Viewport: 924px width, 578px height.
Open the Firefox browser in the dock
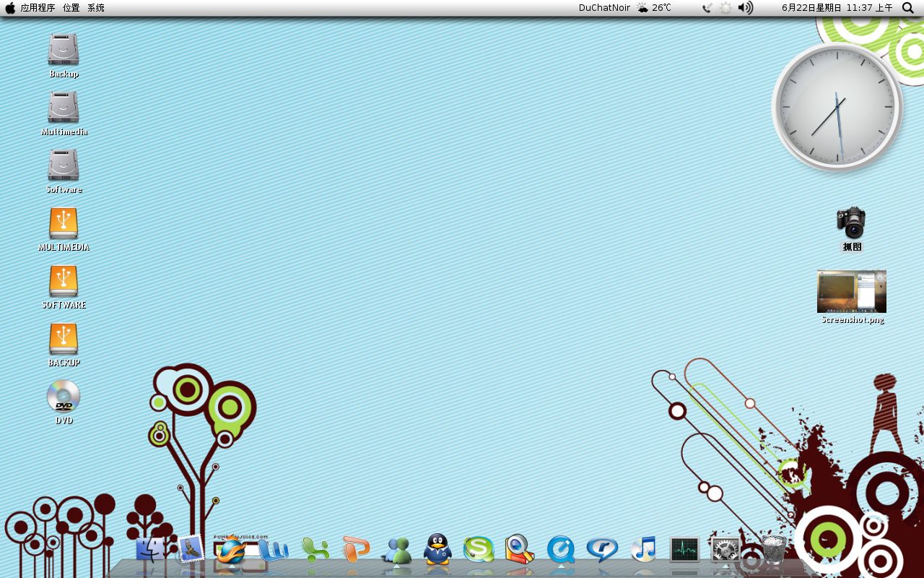pos(232,549)
